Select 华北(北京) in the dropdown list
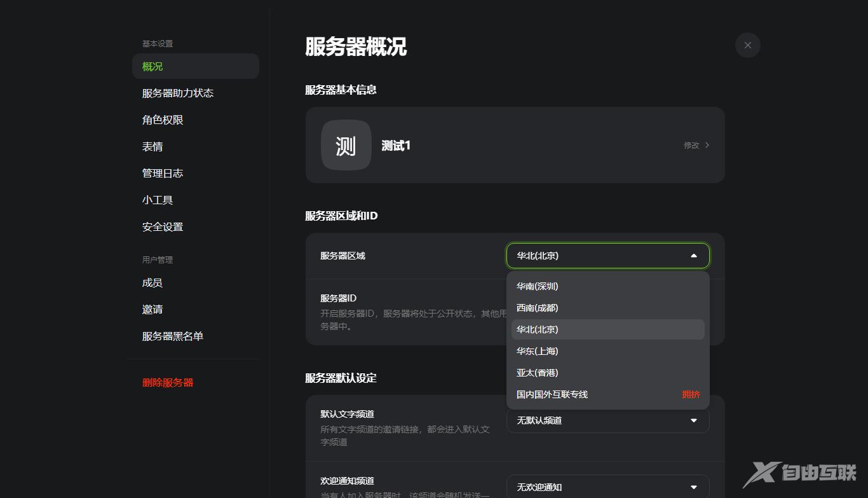The height and width of the screenshot is (498, 868). click(x=608, y=329)
